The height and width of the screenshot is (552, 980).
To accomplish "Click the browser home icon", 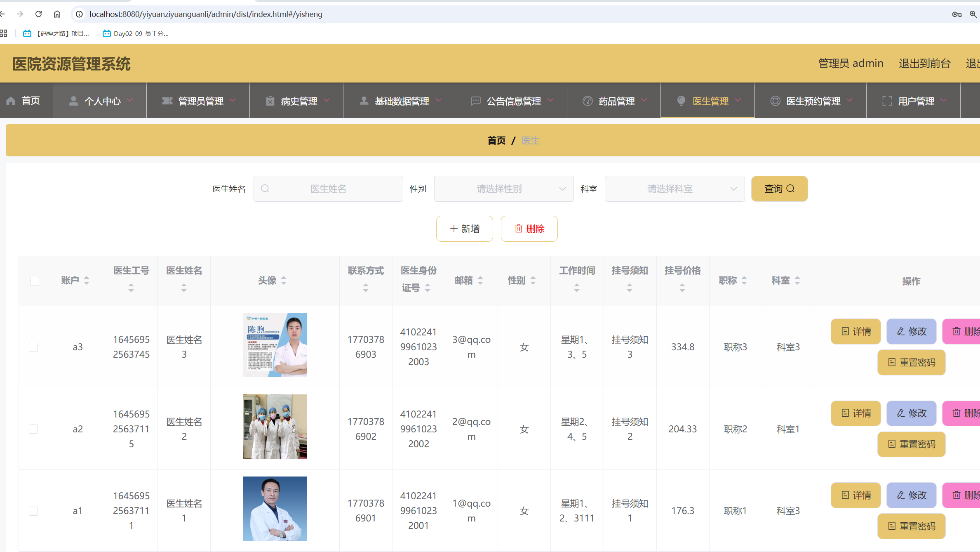I will click(57, 14).
